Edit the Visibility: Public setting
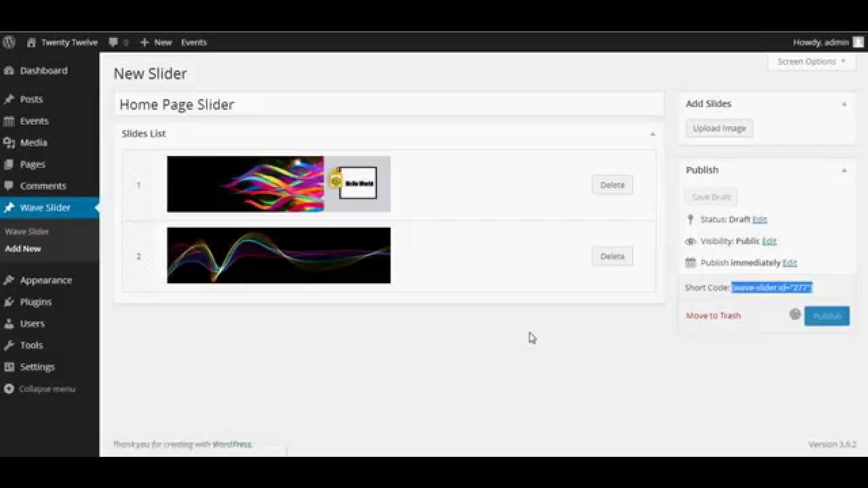The image size is (868, 488). pyautogui.click(x=769, y=241)
